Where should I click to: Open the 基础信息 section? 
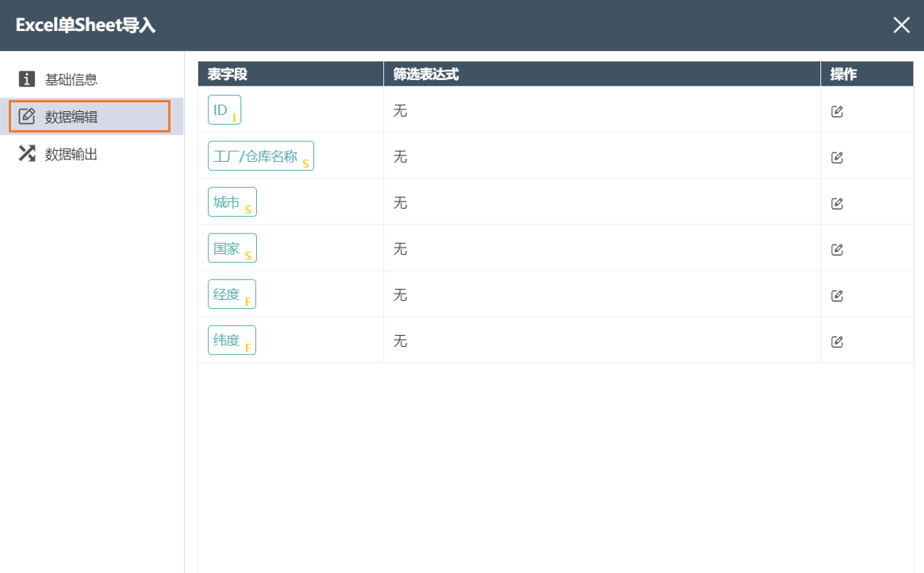click(x=91, y=79)
